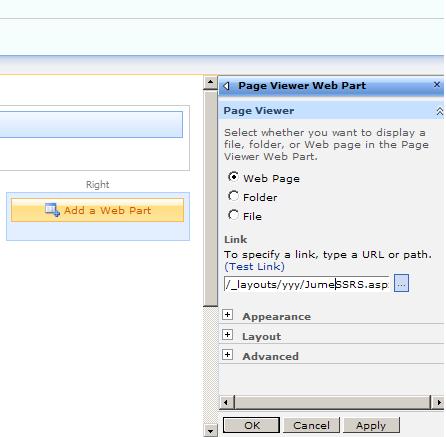Click the back arrow icon beside Page Viewer Web Part
446x437 pixels.
pos(227,86)
